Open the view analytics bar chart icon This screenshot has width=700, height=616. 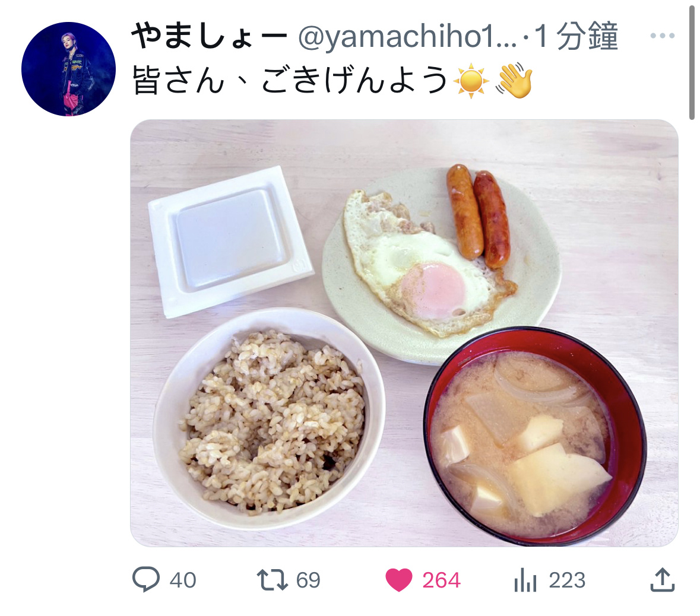pyautogui.click(x=525, y=580)
